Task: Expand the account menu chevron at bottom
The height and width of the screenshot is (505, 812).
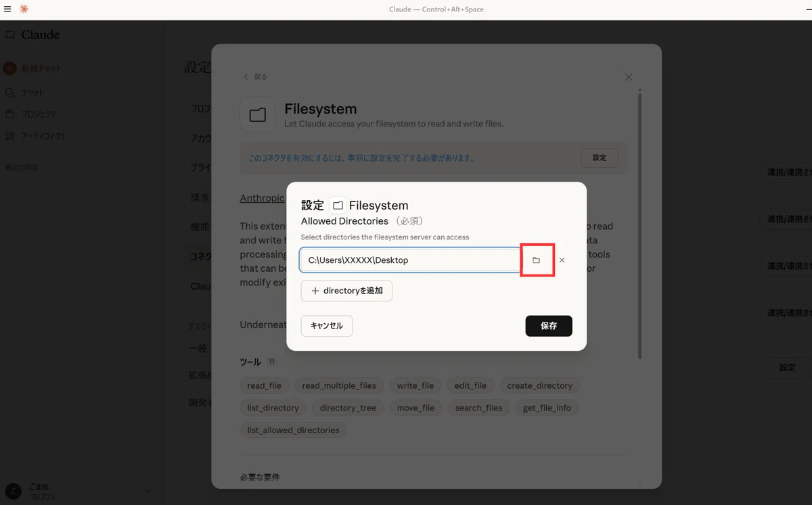Action: pos(148,491)
